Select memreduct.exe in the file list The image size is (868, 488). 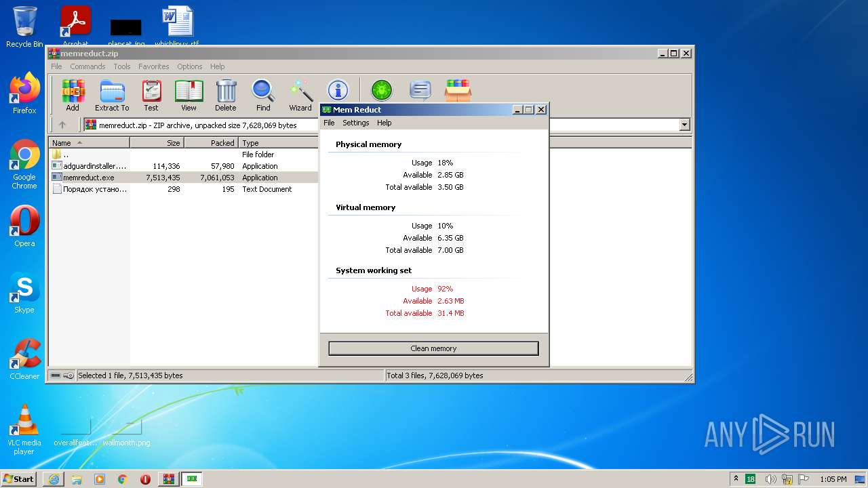(184, 178)
